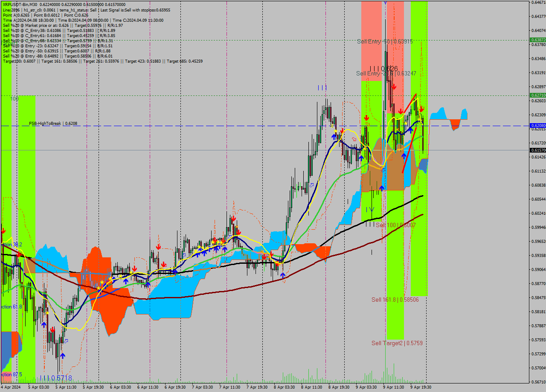Click the 'Sell %20 @ Entry -88: 0.64892' line

58,56
